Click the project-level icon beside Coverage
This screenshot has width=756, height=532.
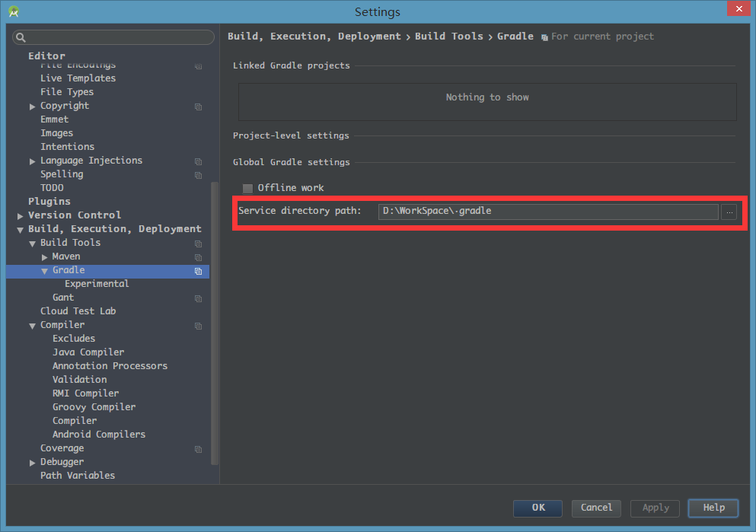[198, 449]
